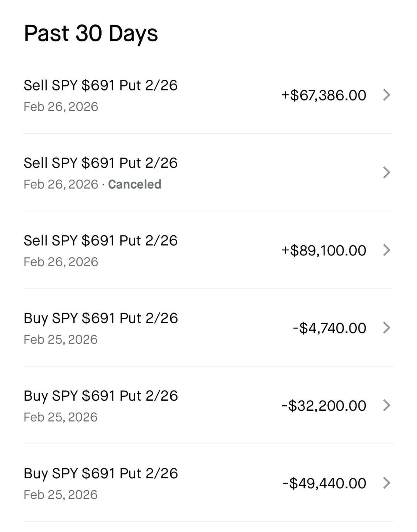Open the canceled Sell SPY $691 Put title
The height and width of the screenshot is (532, 417).
pos(100,163)
